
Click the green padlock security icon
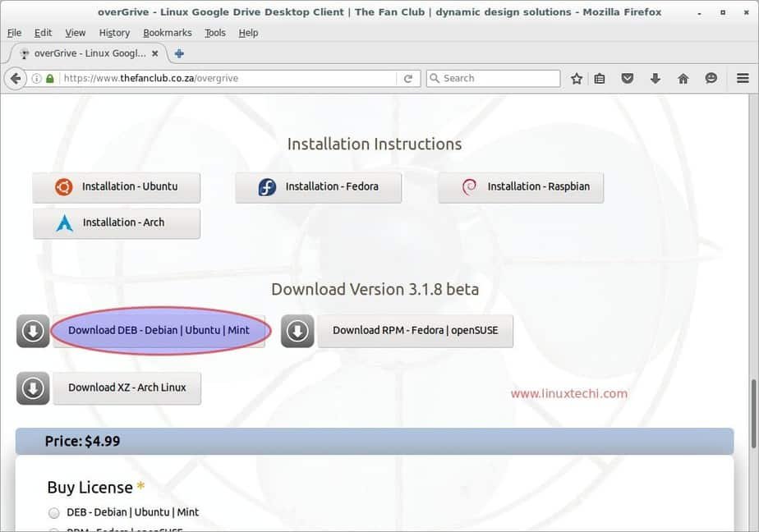[49, 78]
